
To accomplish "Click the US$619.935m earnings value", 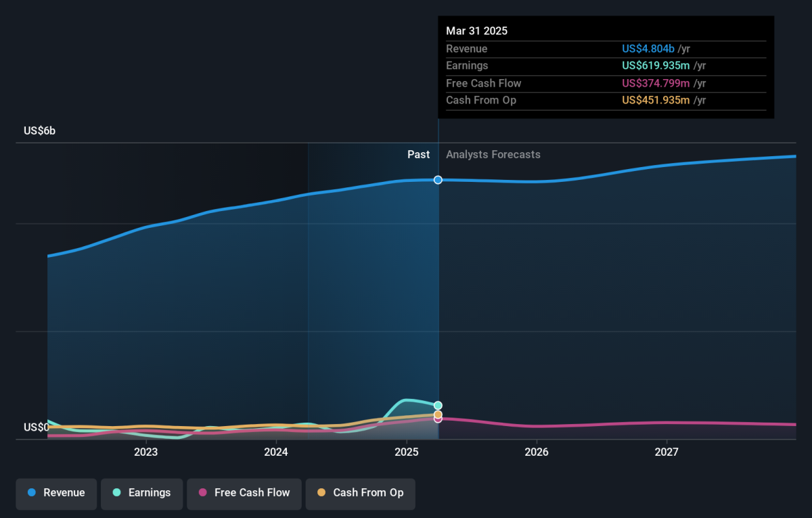I will (x=656, y=66).
